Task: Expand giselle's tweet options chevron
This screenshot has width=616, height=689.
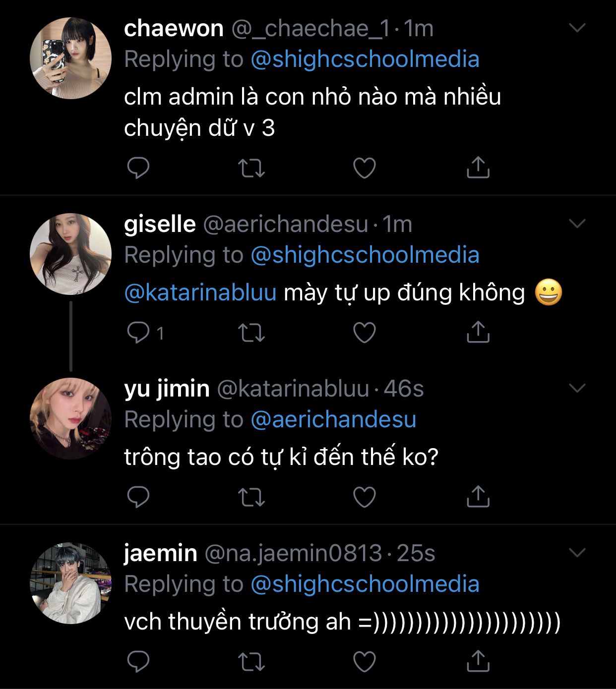Action: coord(577,224)
